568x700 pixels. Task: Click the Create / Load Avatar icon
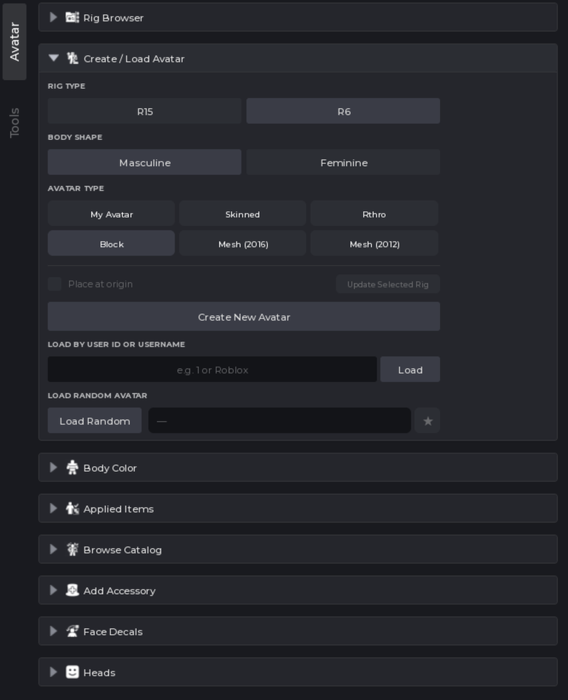(x=72, y=58)
